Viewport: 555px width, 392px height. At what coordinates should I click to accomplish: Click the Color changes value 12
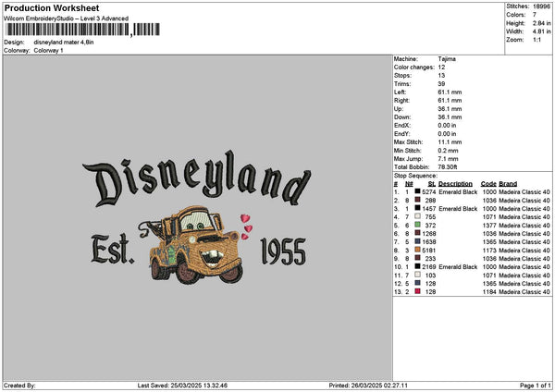(441, 67)
